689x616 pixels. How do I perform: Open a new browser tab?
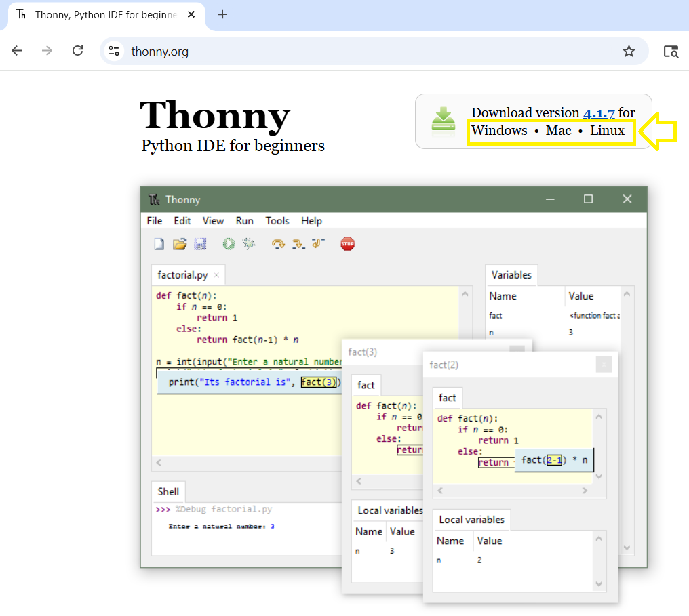222,14
